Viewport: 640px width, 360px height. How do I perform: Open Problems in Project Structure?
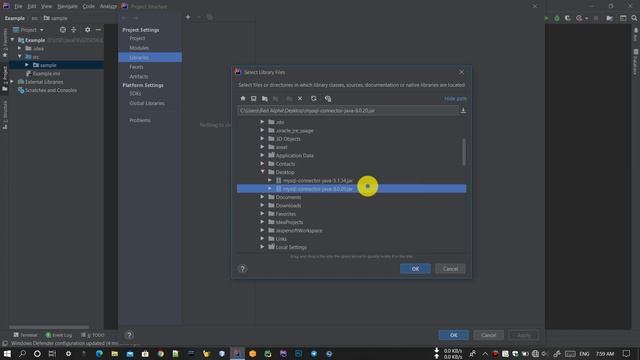point(140,120)
